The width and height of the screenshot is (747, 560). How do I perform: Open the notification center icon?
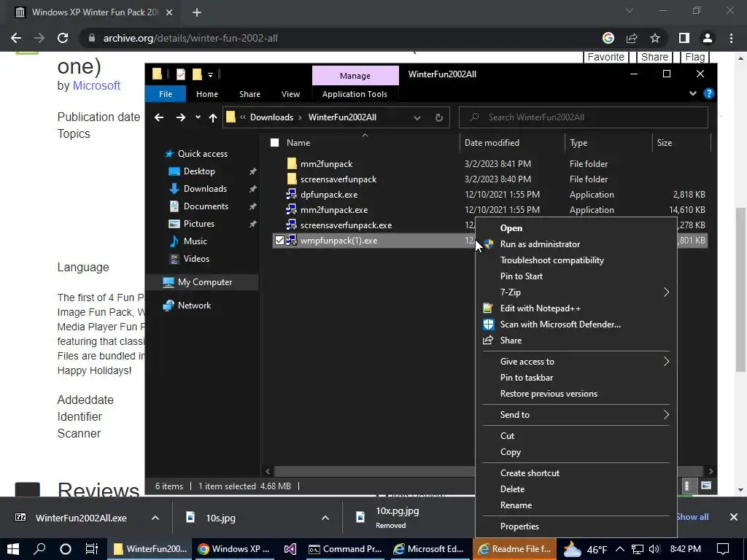(723, 549)
